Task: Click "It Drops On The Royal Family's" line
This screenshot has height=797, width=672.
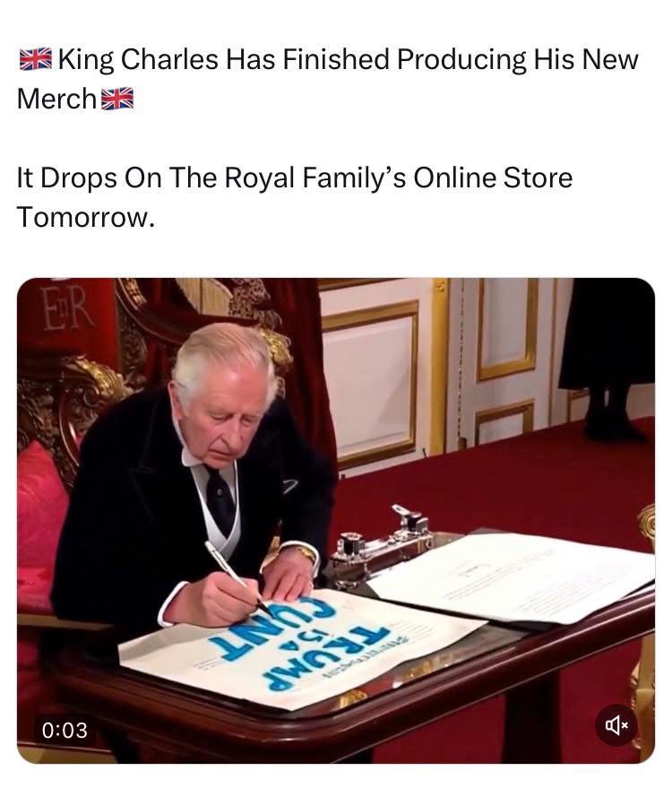Action: coord(211,178)
